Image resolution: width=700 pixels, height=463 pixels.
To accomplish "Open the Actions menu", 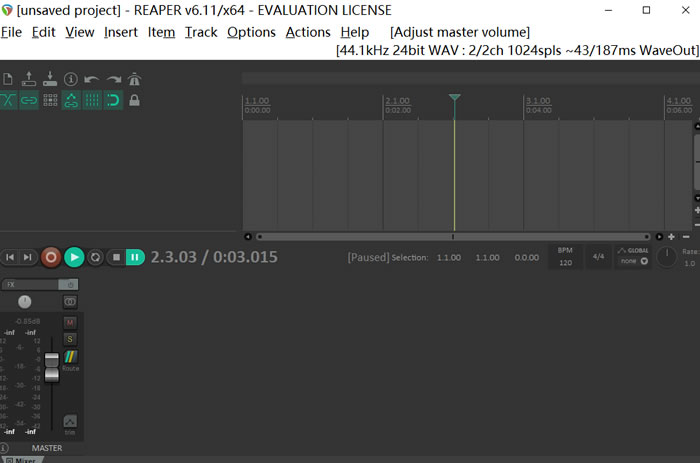I will 308,32.
